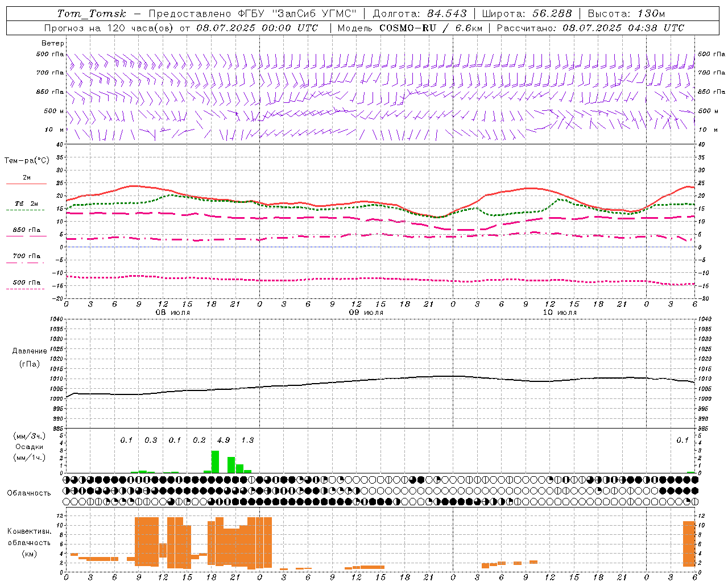Click the 0.3 precipitation total

click(151, 440)
